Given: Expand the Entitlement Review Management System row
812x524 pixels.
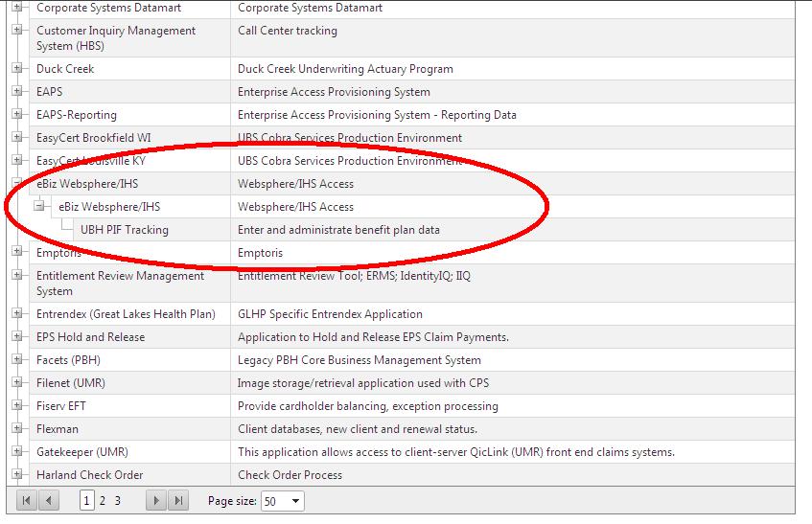Looking at the screenshot, I should [x=17, y=275].
